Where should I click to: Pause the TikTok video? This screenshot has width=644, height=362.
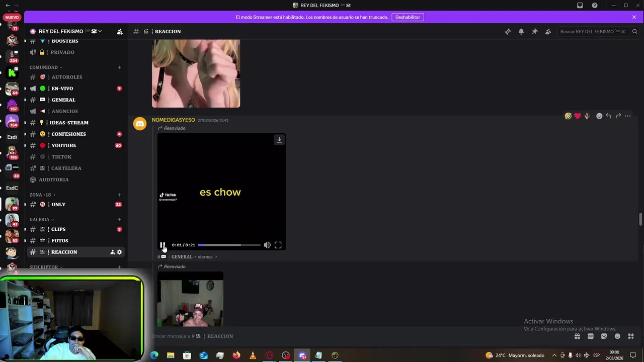tap(163, 245)
